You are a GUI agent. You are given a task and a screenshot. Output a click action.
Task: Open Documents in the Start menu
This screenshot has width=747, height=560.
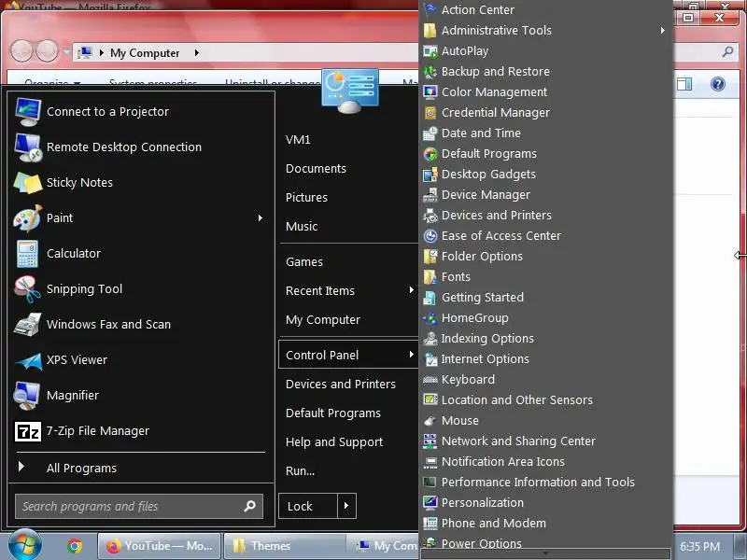coord(316,169)
